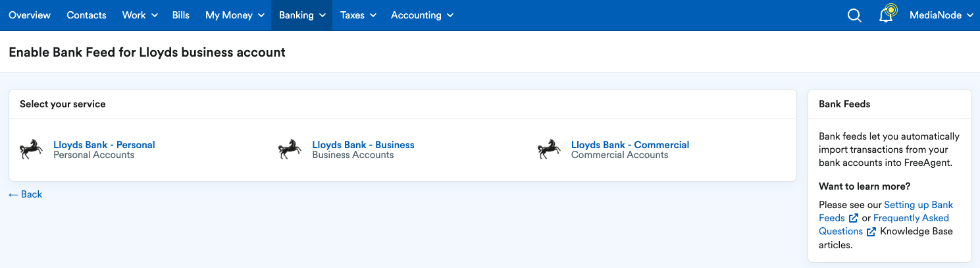Viewport: 980px width, 268px height.
Task: Click the 'Bank Feeds' sidebar heading
Action: pos(844,104)
